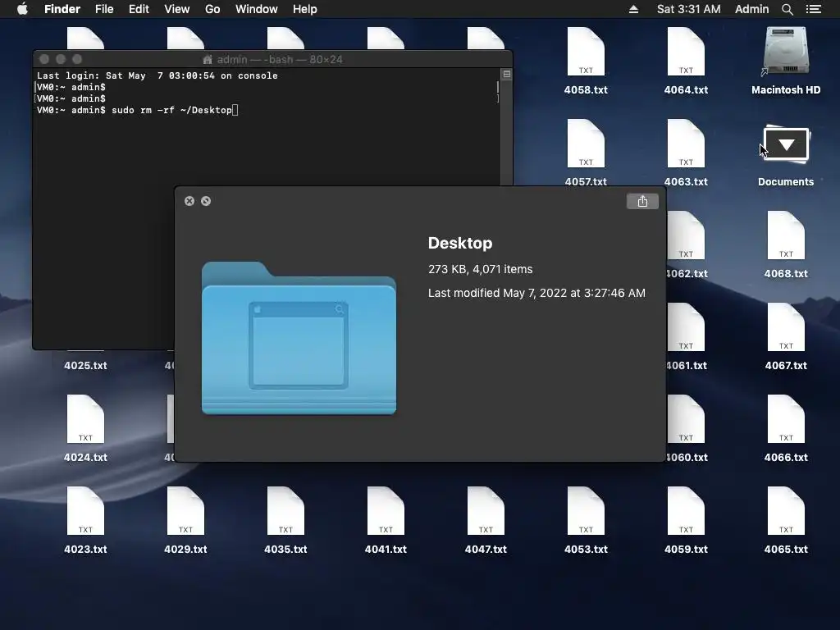Click the Terminal scrollbar toggle icon
Image resolution: width=840 pixels, height=630 pixels.
coord(506,74)
